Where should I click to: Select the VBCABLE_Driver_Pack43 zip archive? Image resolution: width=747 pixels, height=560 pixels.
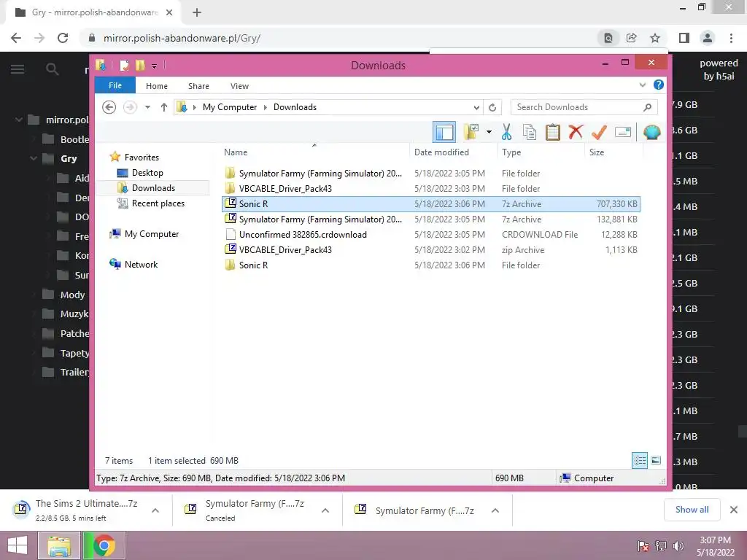click(430, 249)
